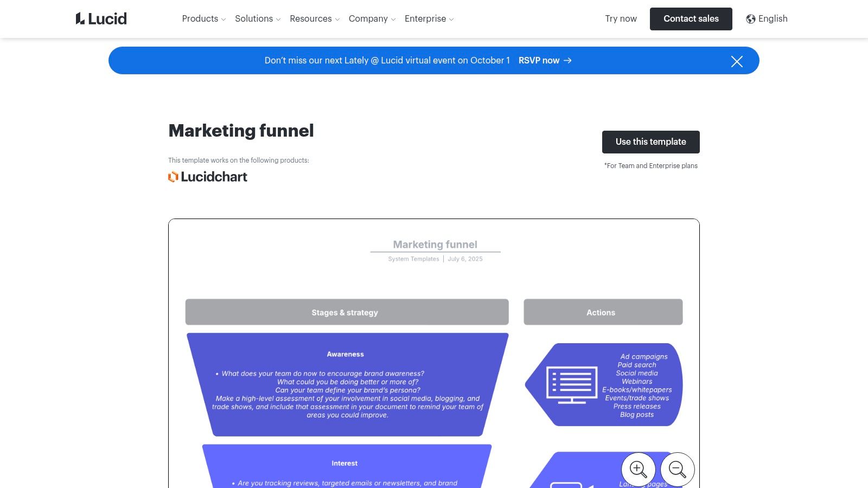The width and height of the screenshot is (868, 488).
Task: Click the arrow icon next to RSVP now
Action: (566, 60)
